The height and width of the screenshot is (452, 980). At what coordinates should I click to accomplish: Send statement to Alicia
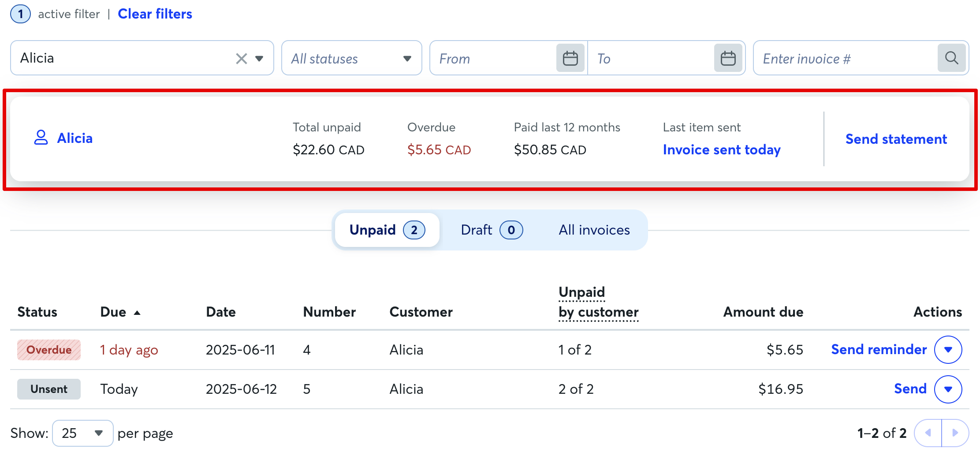click(x=896, y=138)
